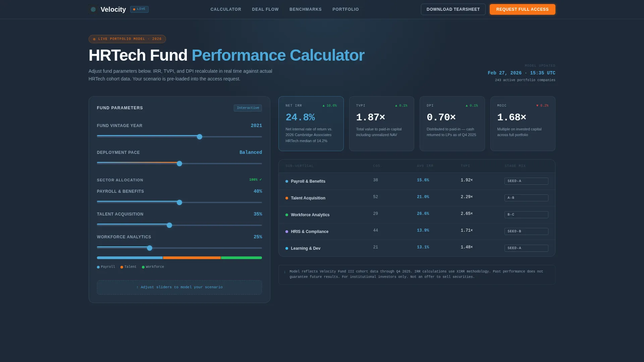The image size is (644, 362).
Task: Select the TVPI 1.87× card
Action: [x=382, y=124]
